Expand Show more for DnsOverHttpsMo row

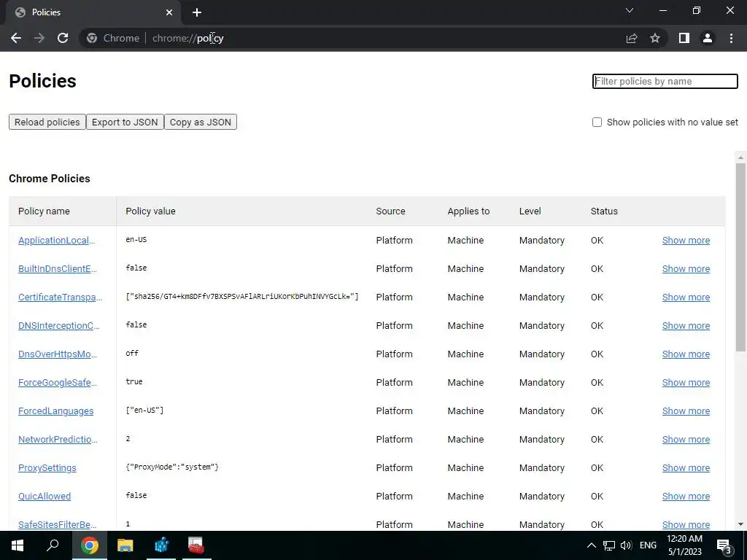(x=686, y=354)
